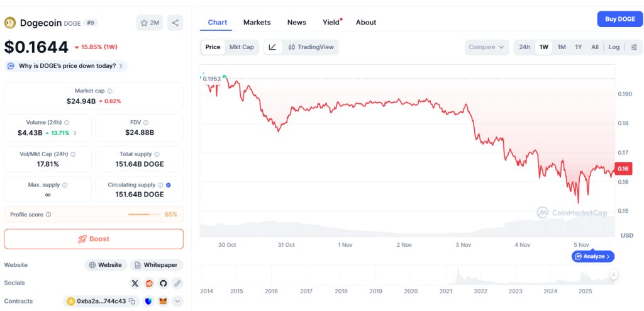The height and width of the screenshot is (311, 644).
Task: Open the GitHub social icon
Action: tap(164, 283)
